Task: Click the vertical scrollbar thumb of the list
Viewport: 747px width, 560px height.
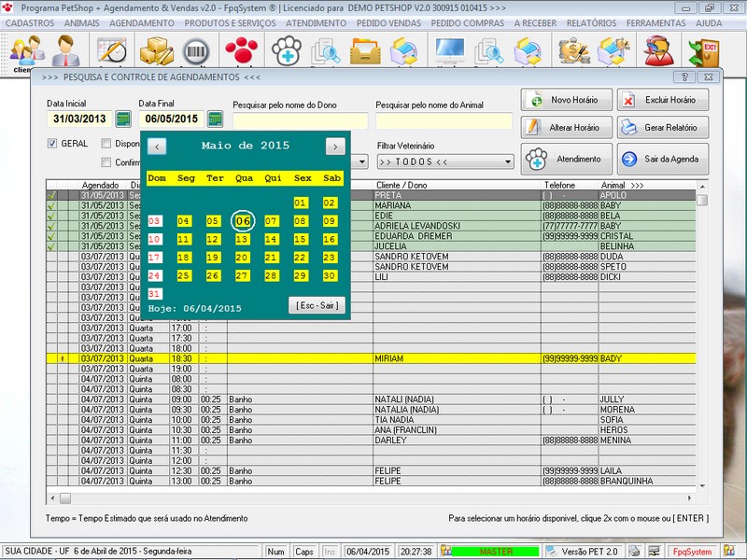Action: 702,200
